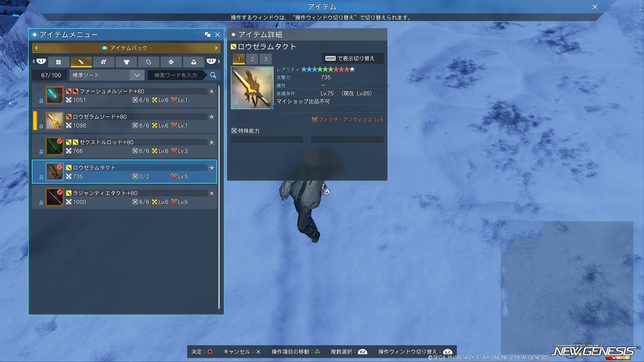Click キャンセル cross button prompt

(258, 352)
